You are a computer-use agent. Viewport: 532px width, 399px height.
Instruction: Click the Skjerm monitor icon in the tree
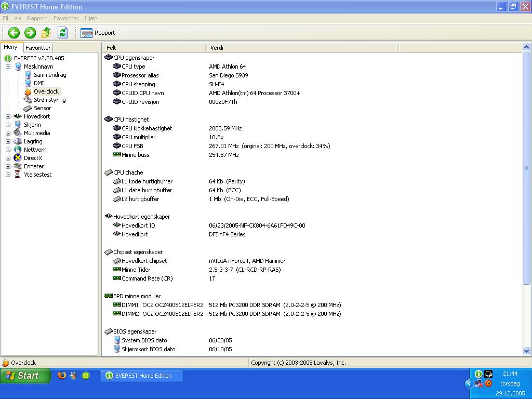click(x=18, y=125)
